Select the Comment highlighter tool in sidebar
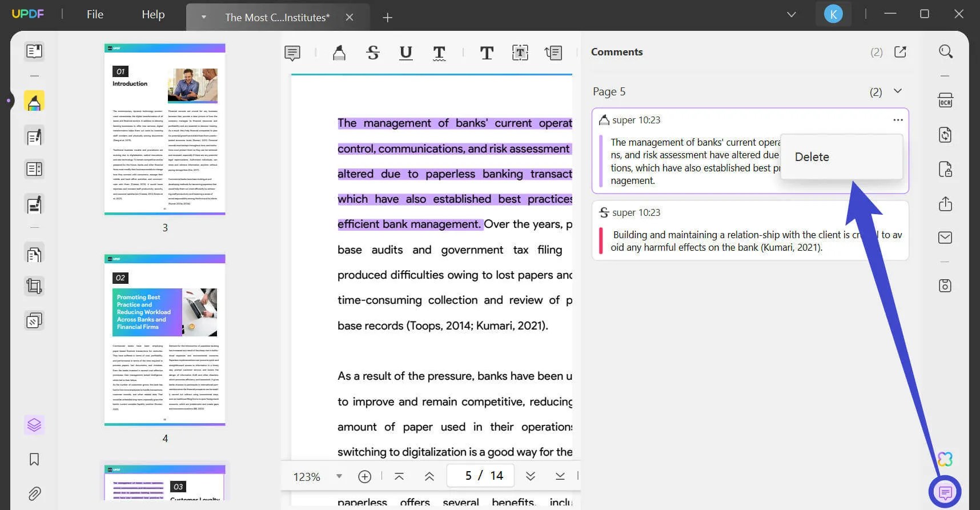The width and height of the screenshot is (980, 510). tap(34, 101)
